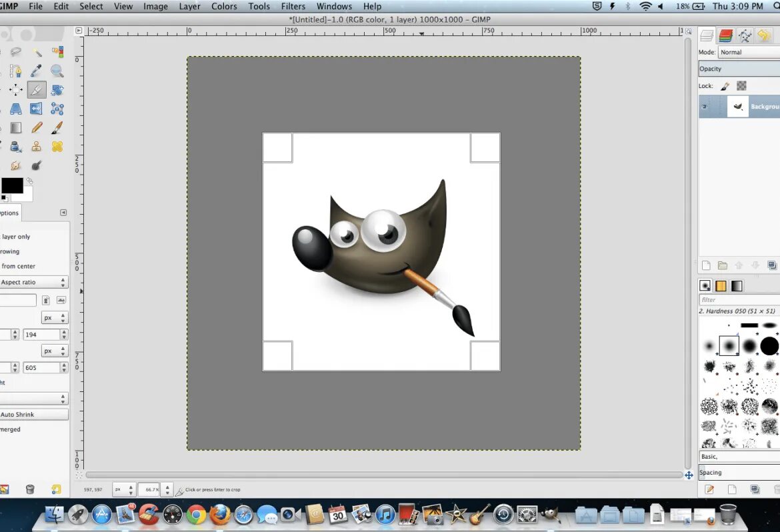Viewport: 780px width, 532px height.
Task: Toggle the Shrink 'merged' option
Action: (11, 429)
